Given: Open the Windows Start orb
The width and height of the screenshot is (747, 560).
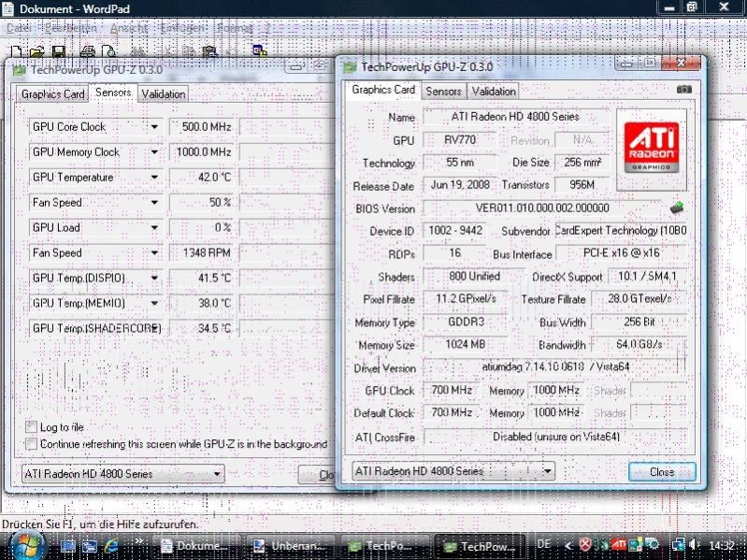Looking at the screenshot, I should (x=27, y=545).
